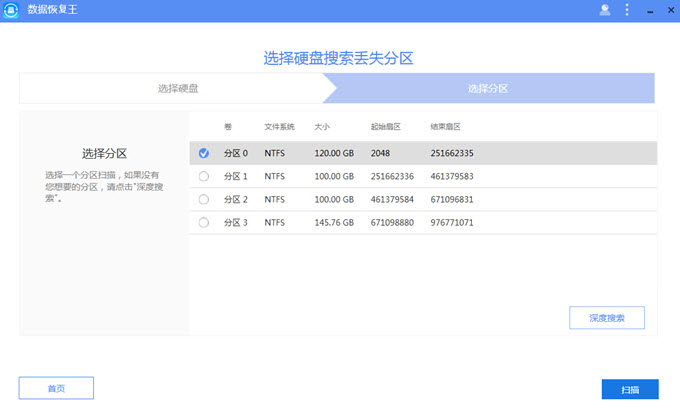
Task: Start scanning with the 扫描 button
Action: coord(630,389)
